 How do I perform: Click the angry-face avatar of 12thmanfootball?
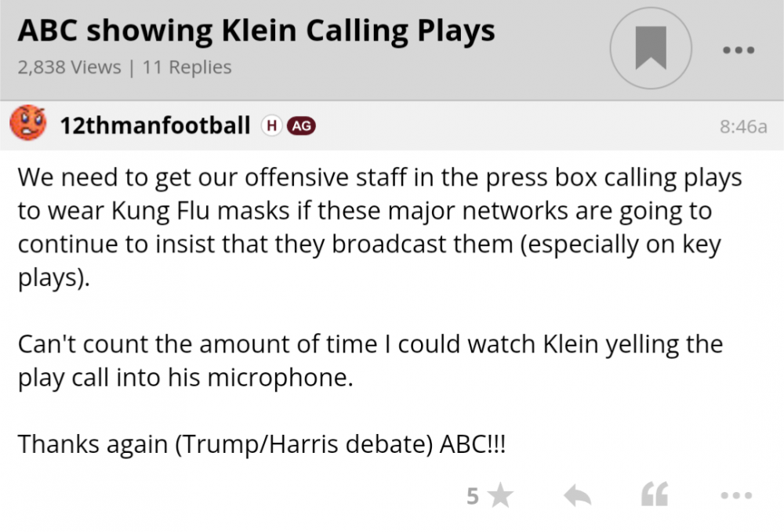coord(29,125)
